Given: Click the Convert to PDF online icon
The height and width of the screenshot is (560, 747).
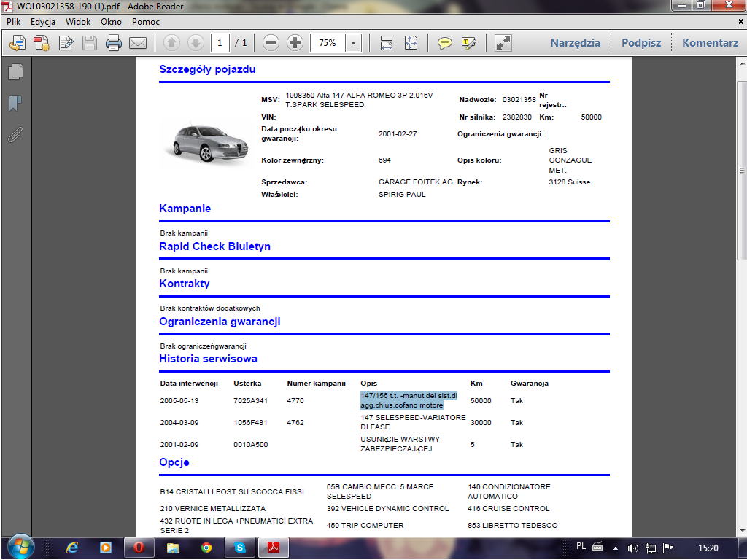Looking at the screenshot, I should [x=41, y=43].
